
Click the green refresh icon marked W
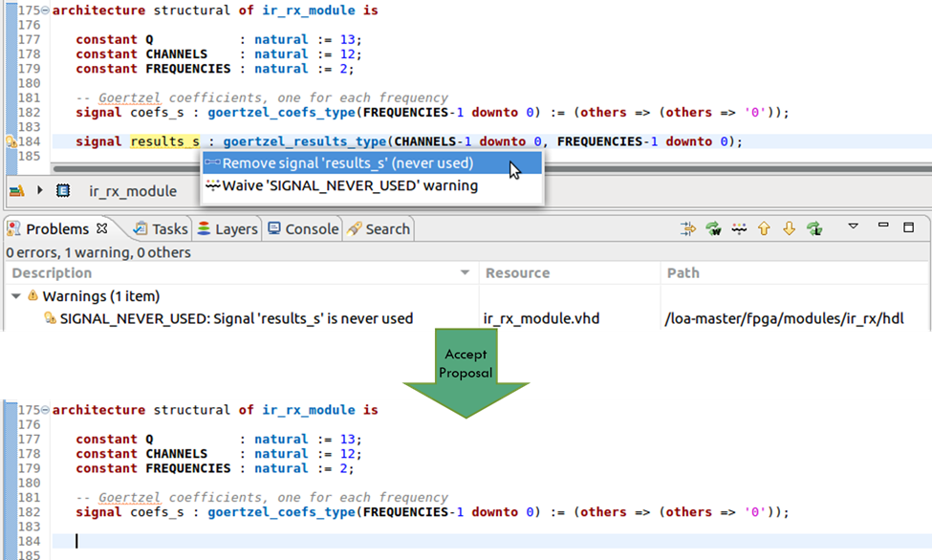pos(713,228)
